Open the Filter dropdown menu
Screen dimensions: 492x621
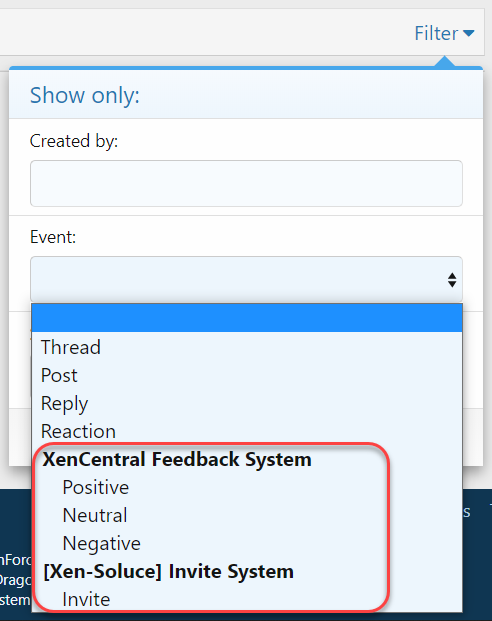(x=444, y=33)
